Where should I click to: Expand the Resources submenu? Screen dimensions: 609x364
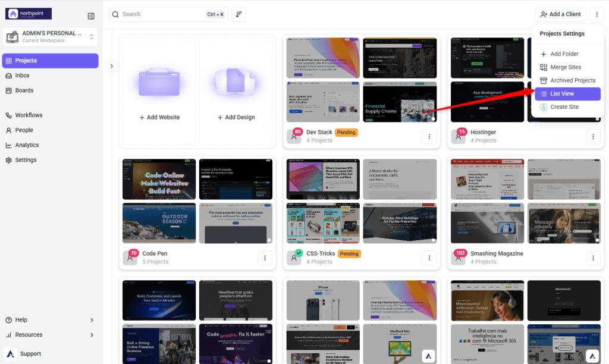(x=50, y=334)
